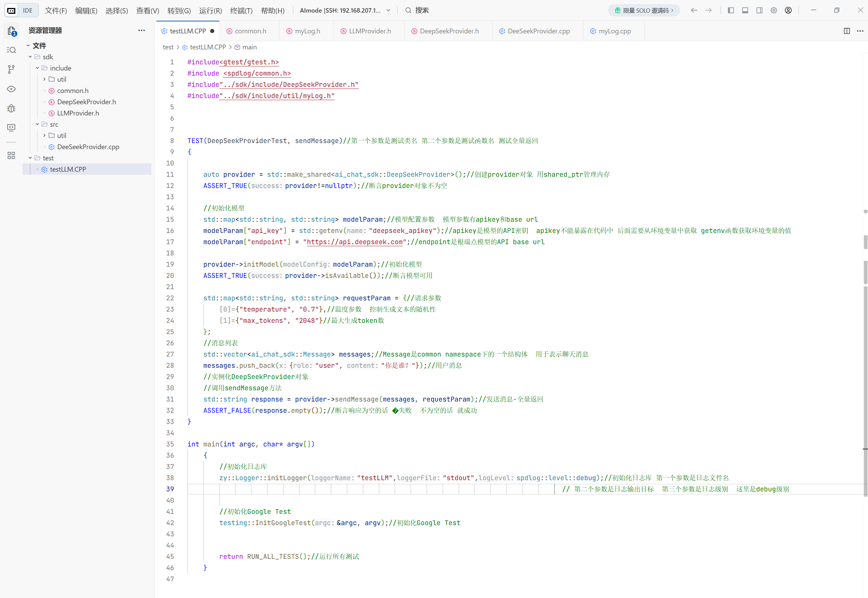Click the 限量 SOLO 邀请码 button
The width and height of the screenshot is (868, 598).
click(644, 11)
